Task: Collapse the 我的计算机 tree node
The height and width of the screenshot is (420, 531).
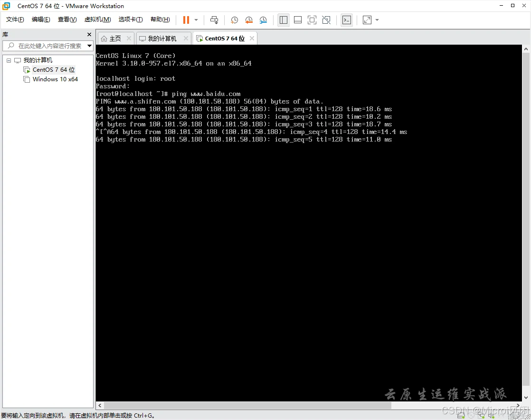Action: pos(9,61)
